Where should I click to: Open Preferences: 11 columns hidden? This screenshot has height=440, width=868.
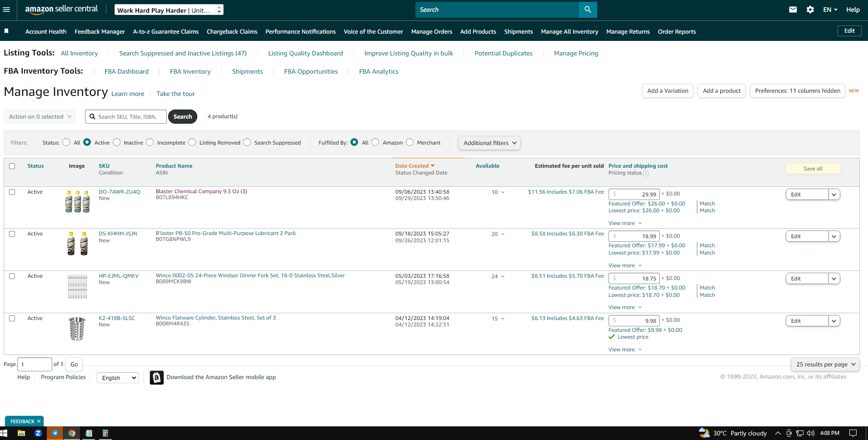[798, 91]
